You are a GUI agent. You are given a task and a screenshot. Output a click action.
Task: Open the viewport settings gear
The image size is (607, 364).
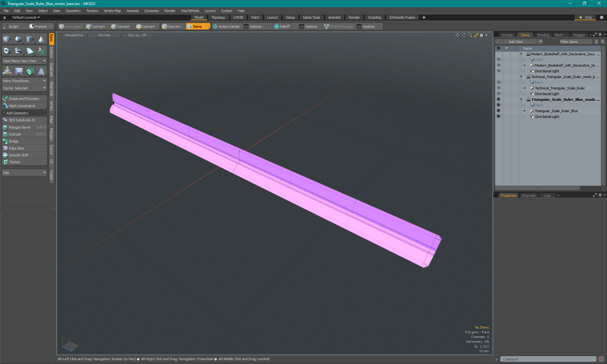pyautogui.click(x=481, y=35)
